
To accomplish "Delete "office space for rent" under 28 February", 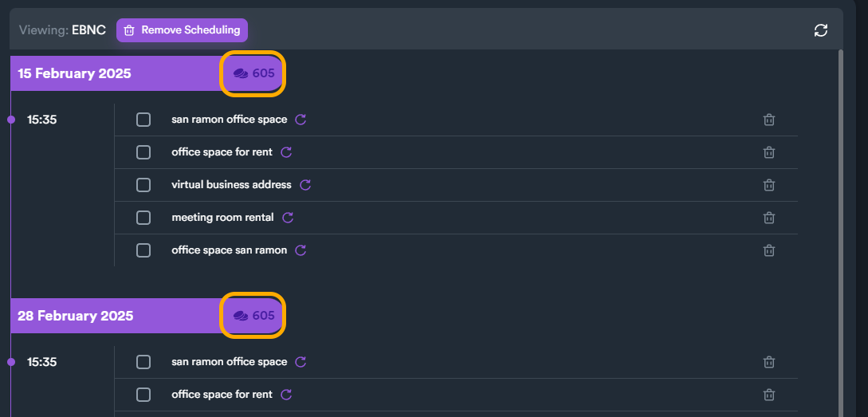I will pos(769,395).
